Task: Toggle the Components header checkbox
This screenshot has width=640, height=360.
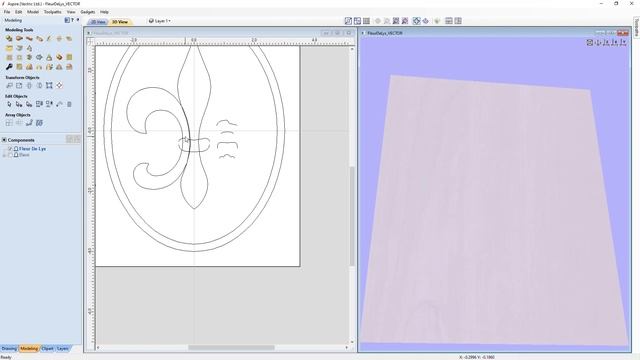Action: (x=4, y=140)
